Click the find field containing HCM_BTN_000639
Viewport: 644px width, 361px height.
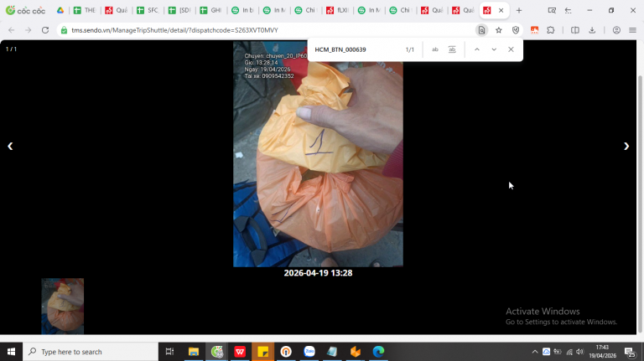[x=357, y=49]
